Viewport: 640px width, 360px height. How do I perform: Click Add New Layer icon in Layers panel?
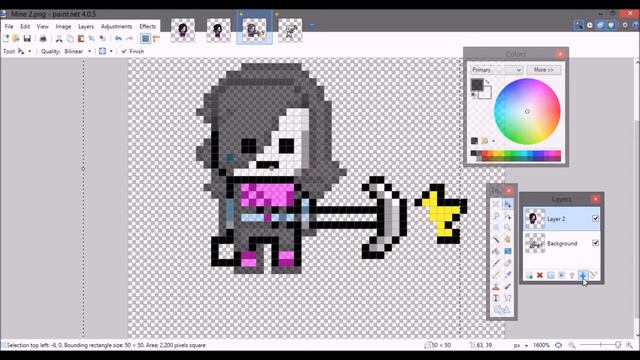[x=529, y=276]
